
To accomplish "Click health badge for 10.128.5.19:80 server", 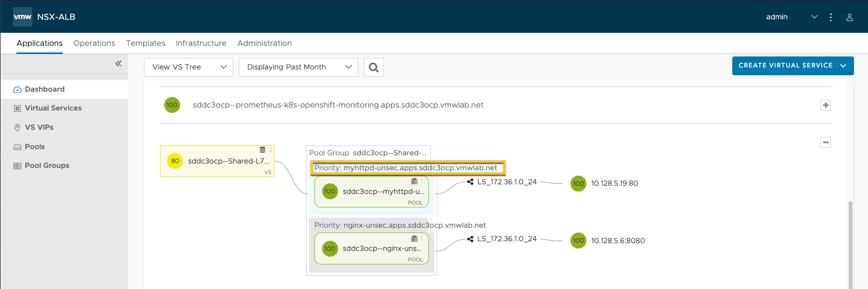I will (x=578, y=184).
